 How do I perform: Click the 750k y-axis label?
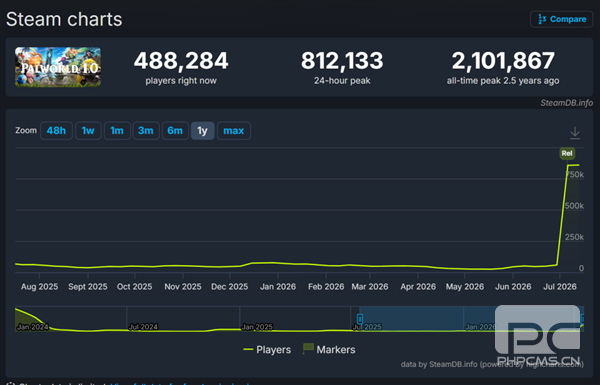[x=575, y=175]
